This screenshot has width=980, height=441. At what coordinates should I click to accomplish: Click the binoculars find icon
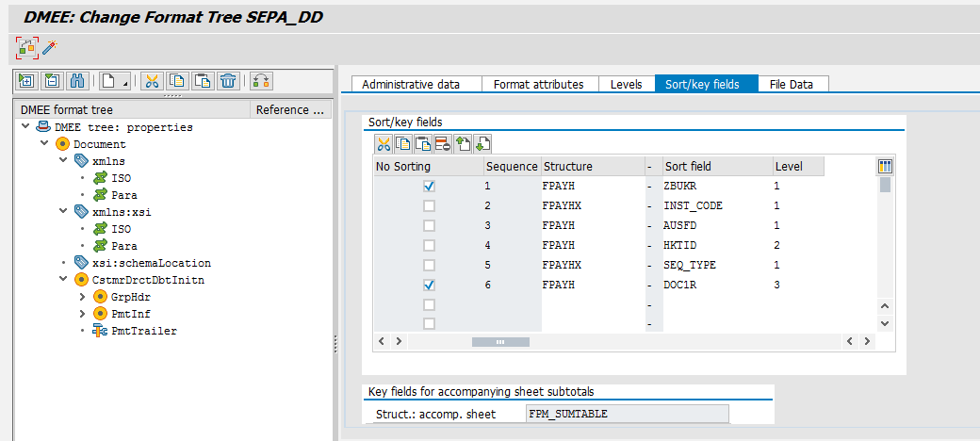pos(79,81)
